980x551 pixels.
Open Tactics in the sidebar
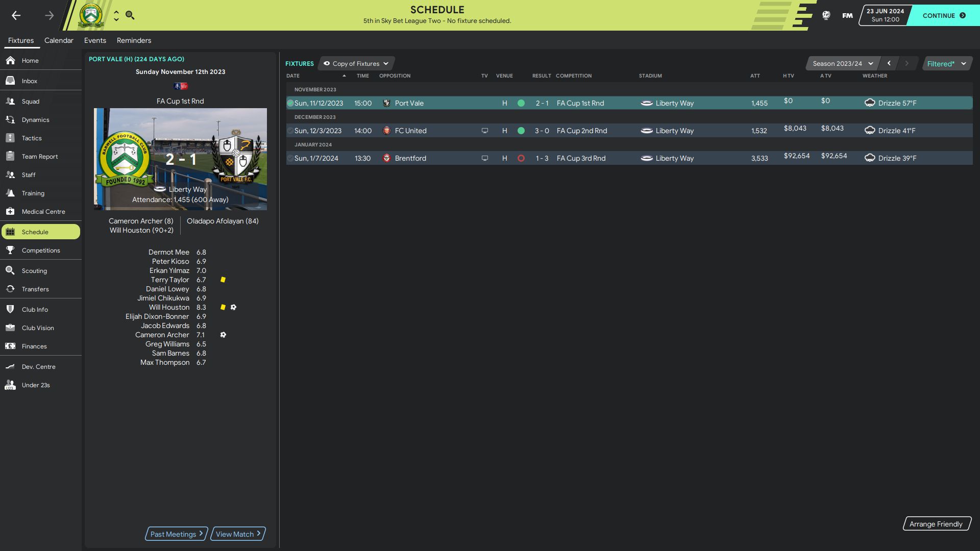coord(41,138)
